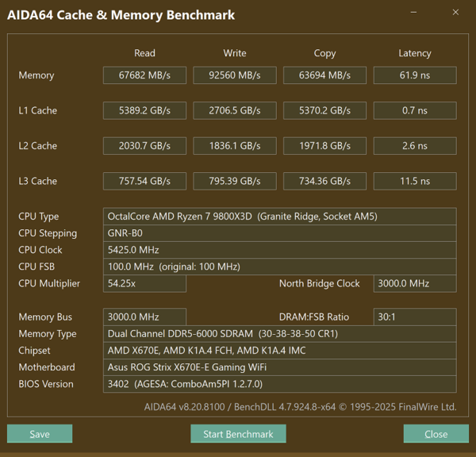Click the L2 Cache row label
476x457 pixels.
37,146
